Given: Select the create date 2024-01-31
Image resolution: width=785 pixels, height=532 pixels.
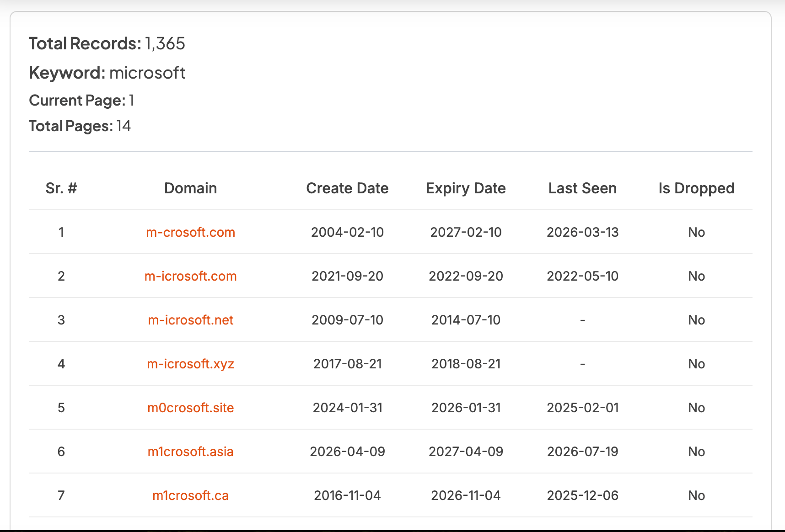Looking at the screenshot, I should click(347, 408).
